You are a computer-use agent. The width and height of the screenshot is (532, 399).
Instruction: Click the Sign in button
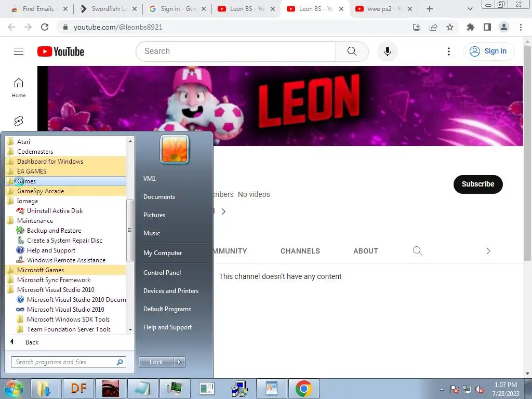488,51
